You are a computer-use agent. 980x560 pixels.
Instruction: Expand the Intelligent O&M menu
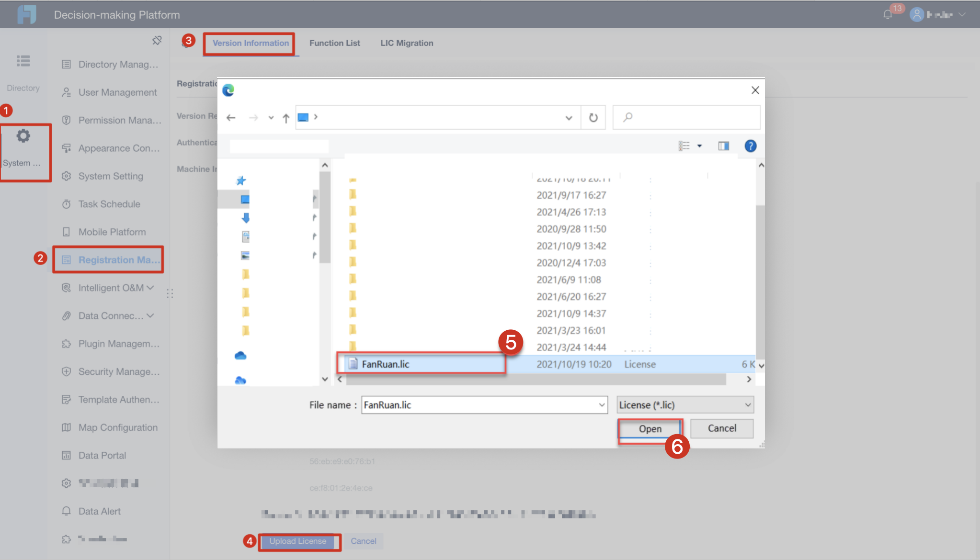(x=115, y=288)
